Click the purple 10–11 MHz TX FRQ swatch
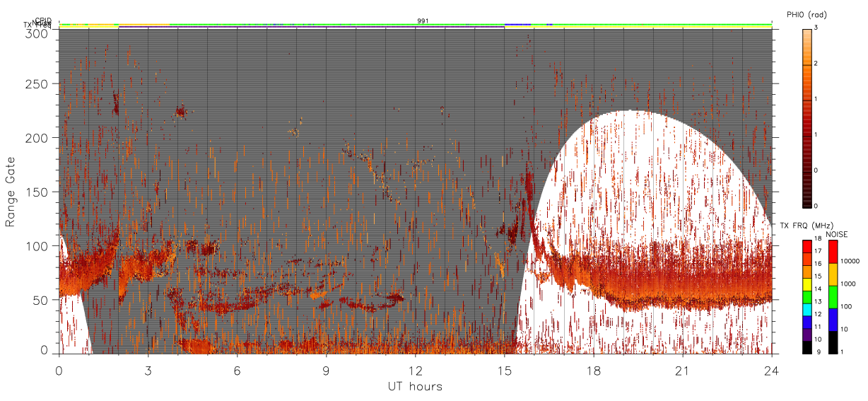The width and height of the screenshot is (868, 401). (807, 335)
